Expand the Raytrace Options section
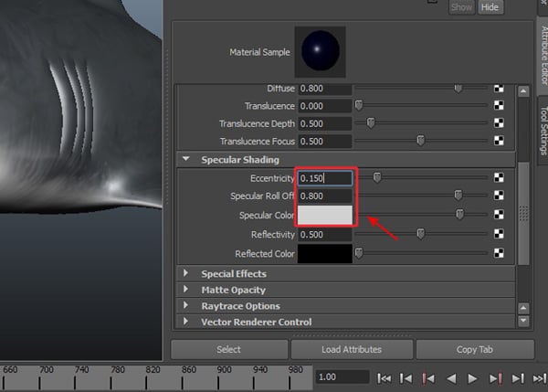This screenshot has width=548, height=392. (x=186, y=306)
